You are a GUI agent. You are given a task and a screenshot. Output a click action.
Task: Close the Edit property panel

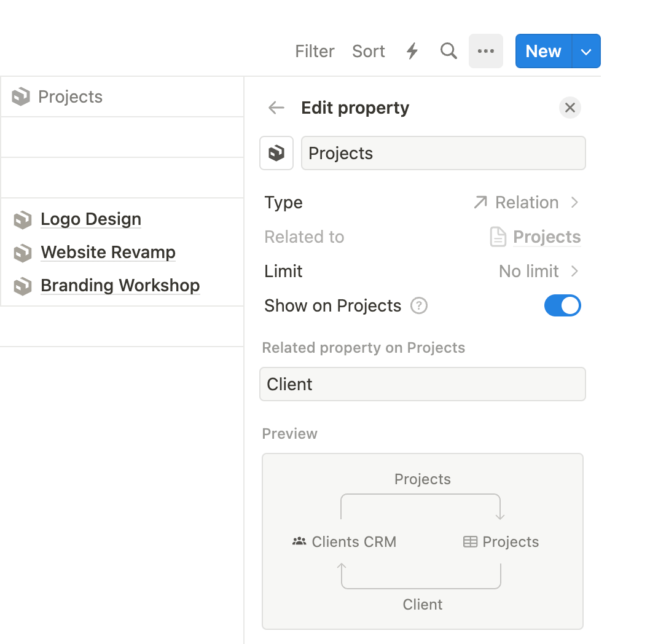(x=570, y=108)
